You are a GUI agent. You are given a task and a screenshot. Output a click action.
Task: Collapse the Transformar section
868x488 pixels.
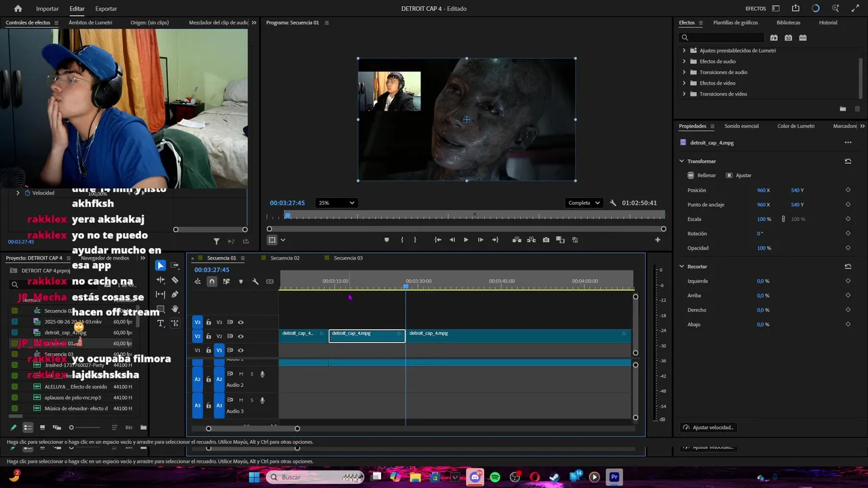pos(682,161)
